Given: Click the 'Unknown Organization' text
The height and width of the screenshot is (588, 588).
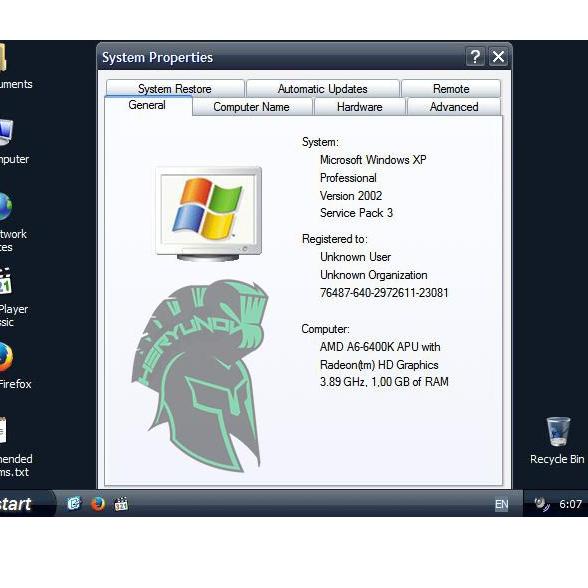Looking at the screenshot, I should (x=374, y=275).
